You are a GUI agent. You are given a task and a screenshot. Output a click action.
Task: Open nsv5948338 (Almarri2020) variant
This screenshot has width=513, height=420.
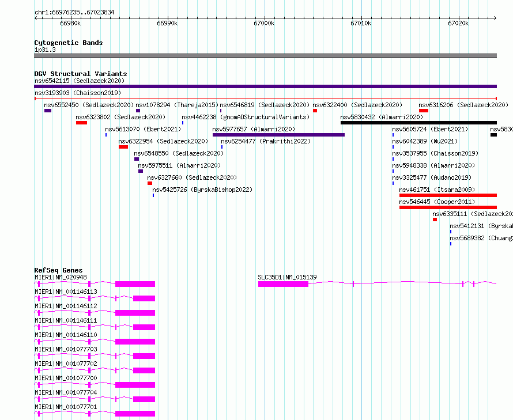[x=433, y=165]
